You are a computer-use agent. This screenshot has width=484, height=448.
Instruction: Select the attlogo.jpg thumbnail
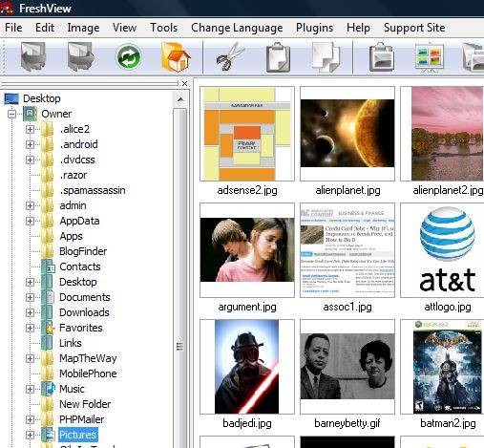tap(442, 250)
